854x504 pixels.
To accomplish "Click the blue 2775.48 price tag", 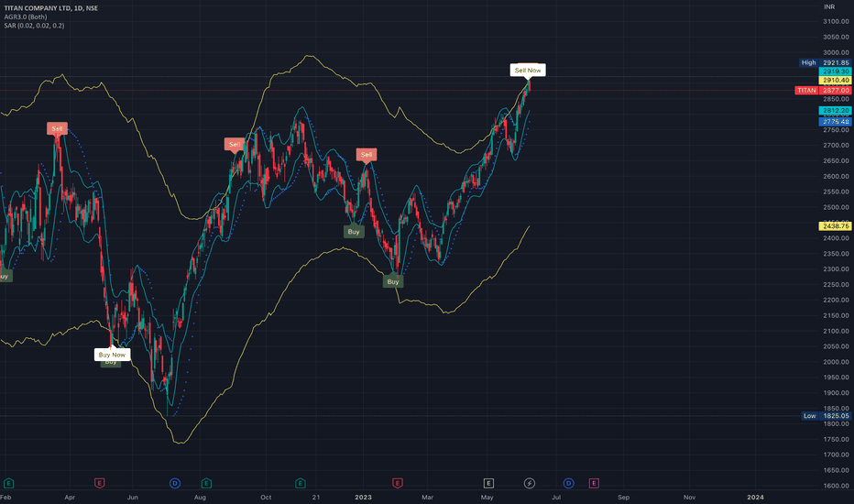I will click(836, 122).
